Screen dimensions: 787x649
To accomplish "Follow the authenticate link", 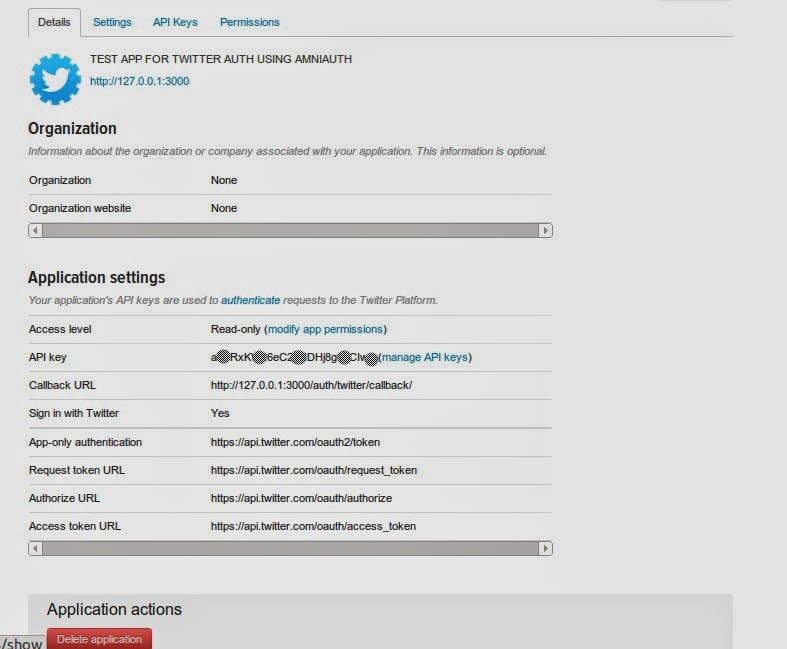I will click(x=250, y=300).
